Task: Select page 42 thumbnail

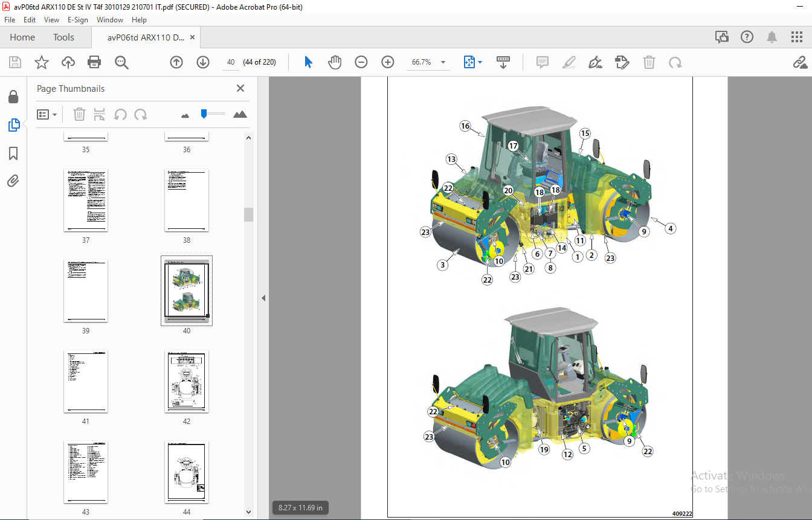Action: 187,382
